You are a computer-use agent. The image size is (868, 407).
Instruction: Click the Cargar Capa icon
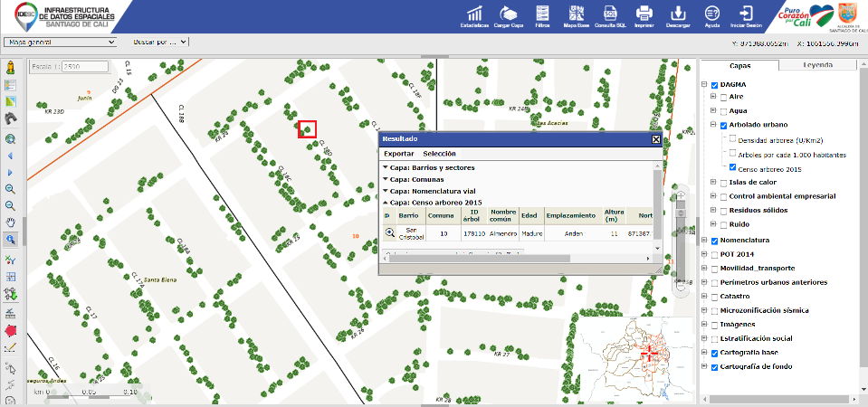(x=510, y=15)
